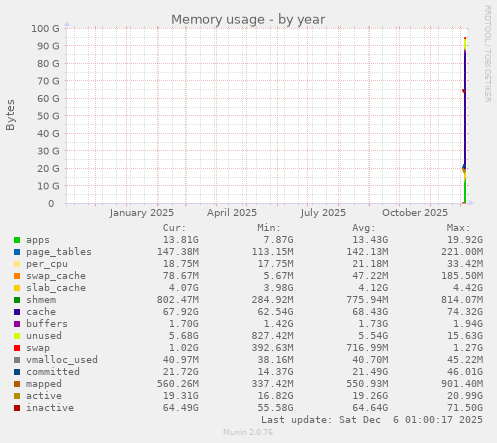Click the 'unused' legend label
This screenshot has height=443, width=497.
tap(44, 336)
